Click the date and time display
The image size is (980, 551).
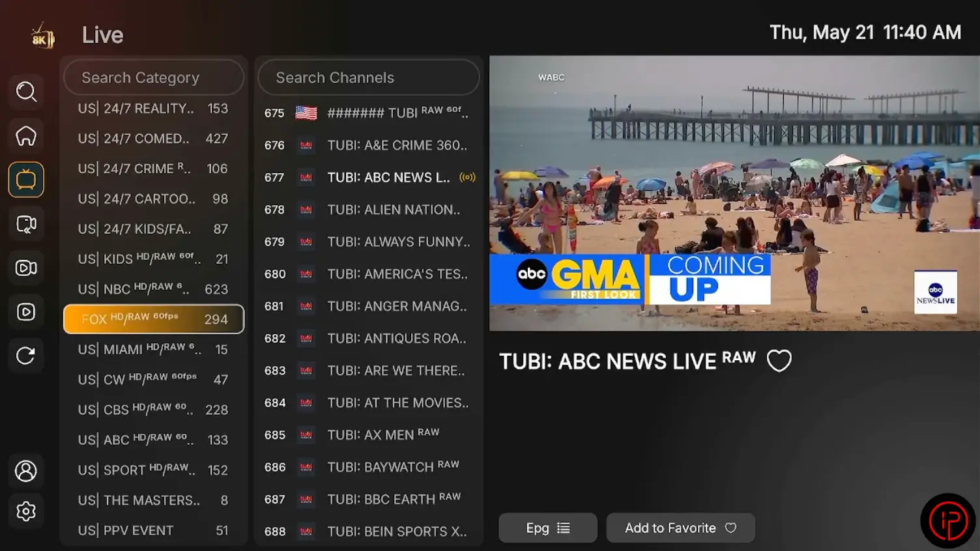click(x=865, y=33)
